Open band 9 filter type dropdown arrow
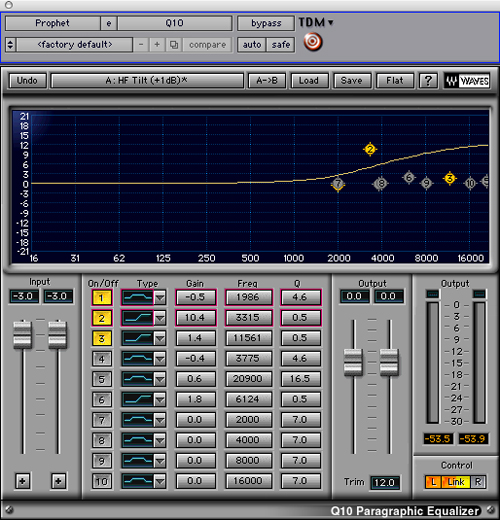The image size is (500, 520). 160,461
